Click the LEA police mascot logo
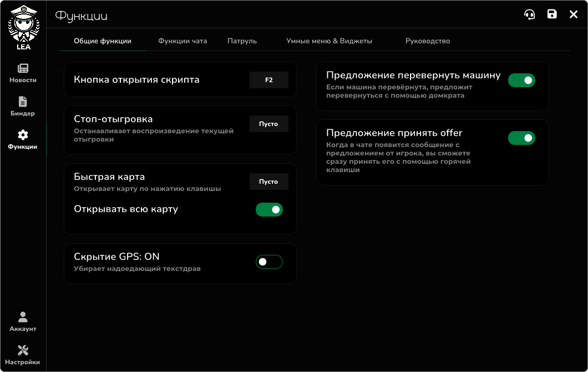 tap(23, 27)
